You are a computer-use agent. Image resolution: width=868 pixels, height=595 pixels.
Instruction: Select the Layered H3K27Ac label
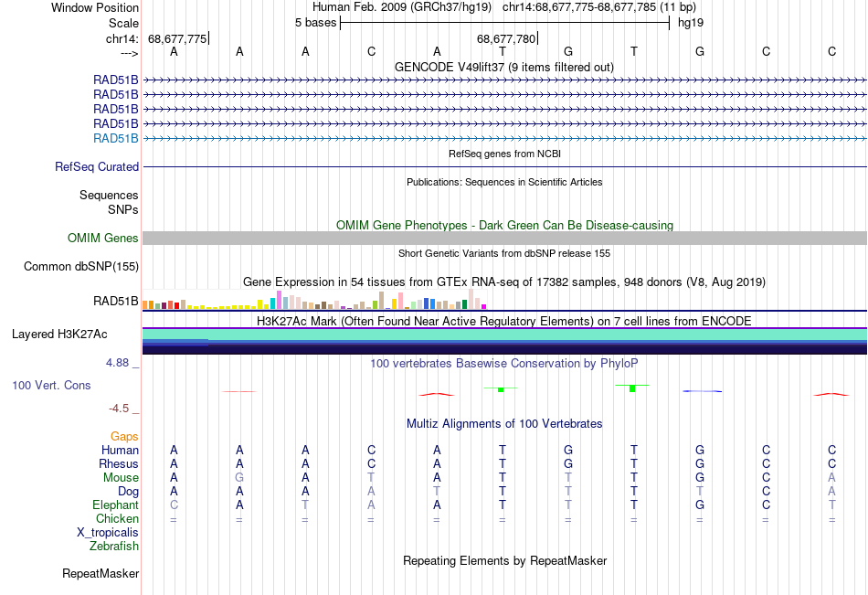[59, 335]
